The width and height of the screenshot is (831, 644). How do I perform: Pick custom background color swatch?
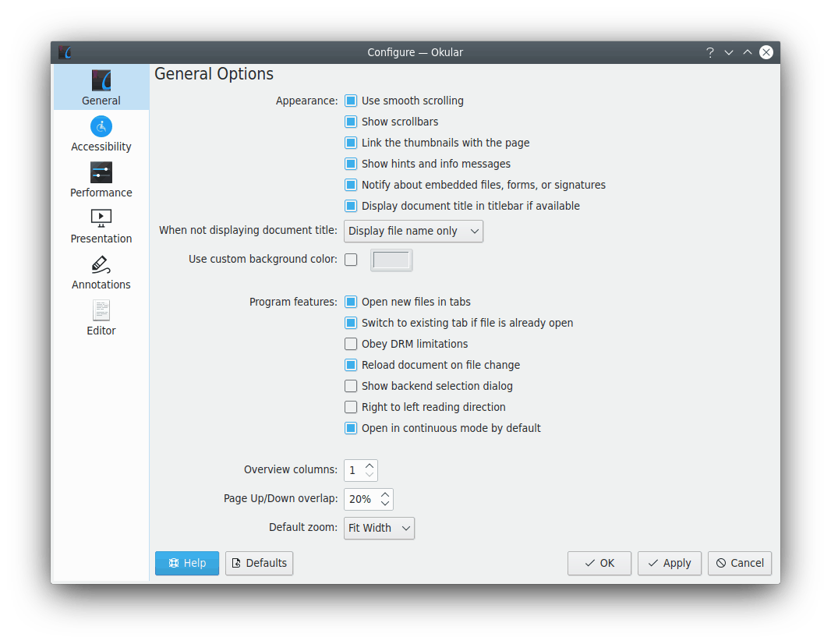pyautogui.click(x=391, y=260)
